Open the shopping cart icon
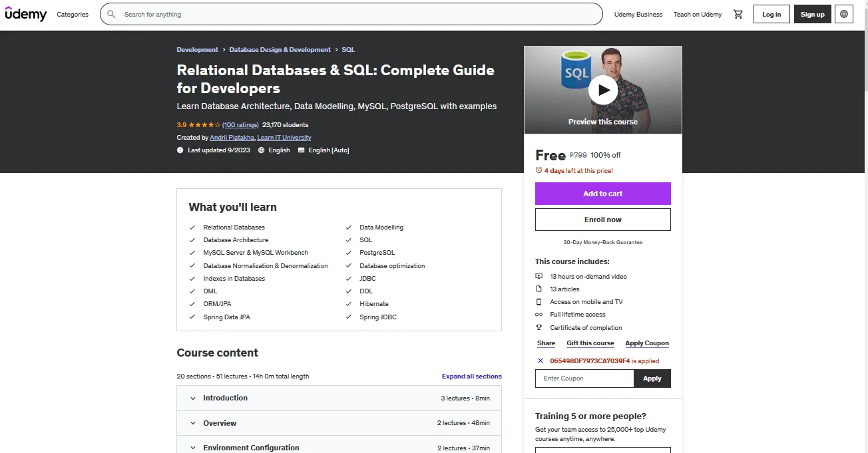Viewport: 868px width, 453px height. coord(738,14)
